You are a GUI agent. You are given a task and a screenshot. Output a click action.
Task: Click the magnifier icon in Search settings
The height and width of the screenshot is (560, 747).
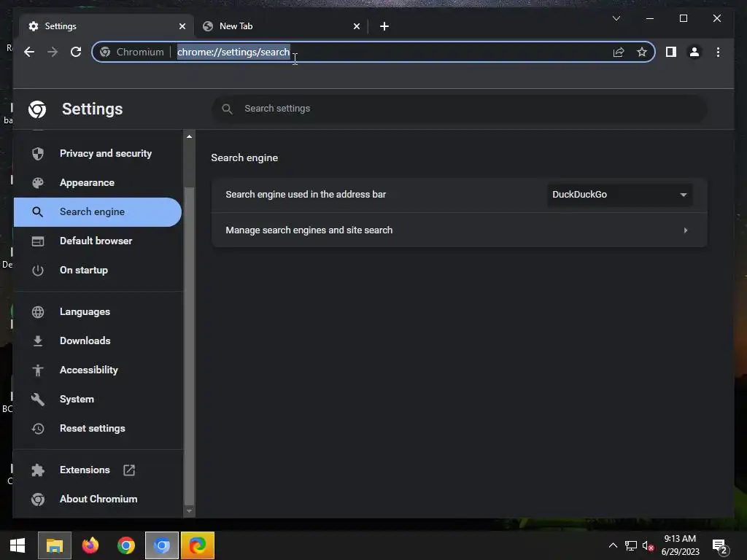[x=228, y=109]
